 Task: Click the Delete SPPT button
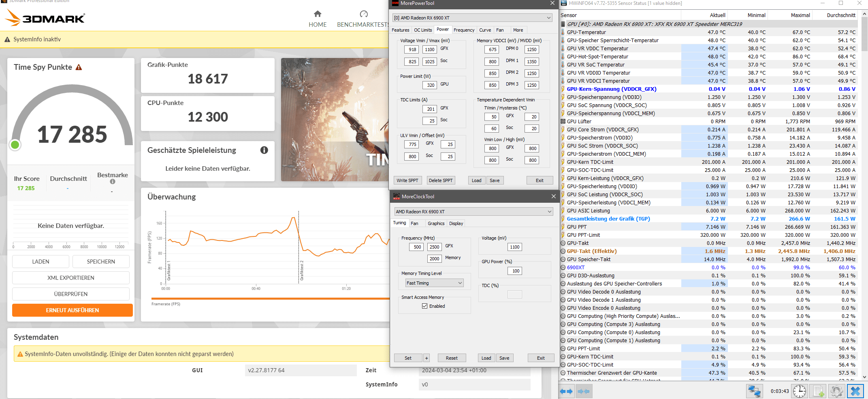pos(441,180)
